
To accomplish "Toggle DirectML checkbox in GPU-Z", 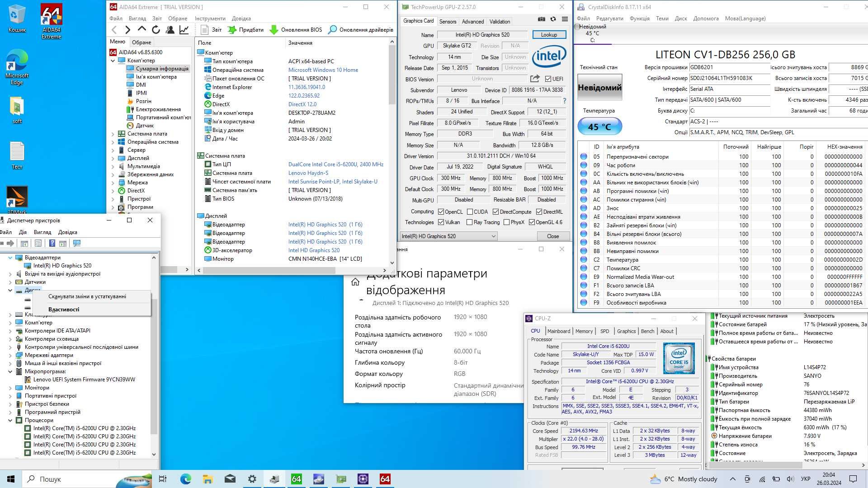I will (x=539, y=211).
